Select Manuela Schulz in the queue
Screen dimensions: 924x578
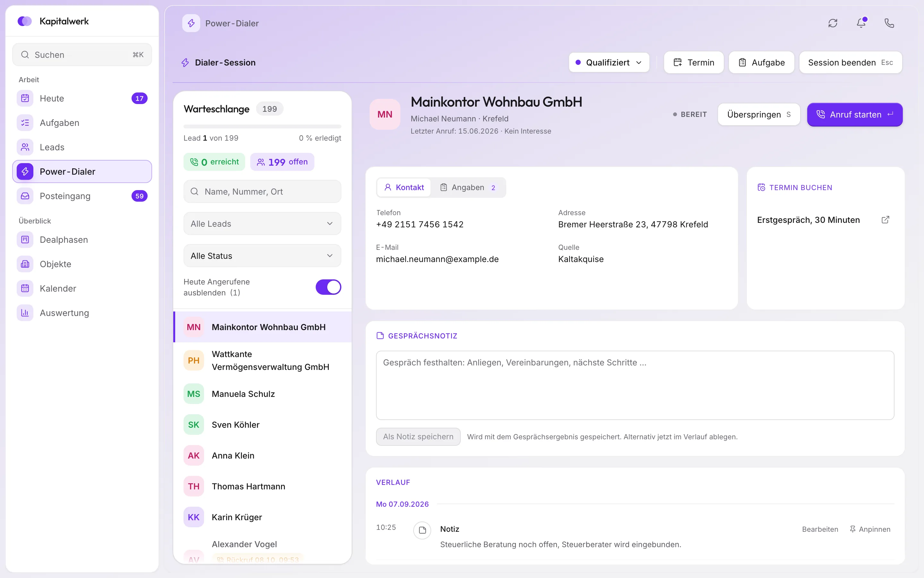point(262,394)
